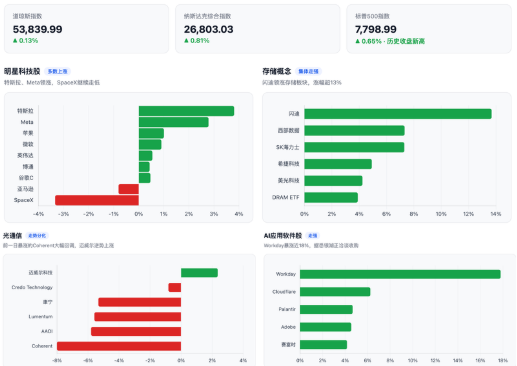This screenshot has width=517, height=366.
Task: Click the blue badge beside 存储概念 heading
Action: click(x=308, y=71)
